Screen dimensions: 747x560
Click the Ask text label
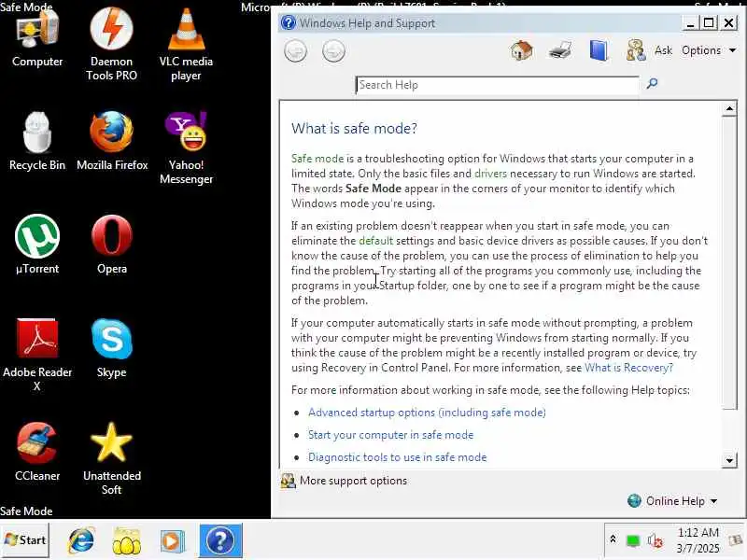[x=663, y=50]
